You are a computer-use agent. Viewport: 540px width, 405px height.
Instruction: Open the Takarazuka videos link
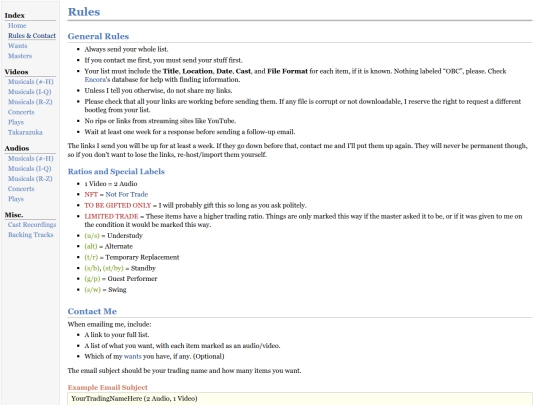[x=25, y=132]
